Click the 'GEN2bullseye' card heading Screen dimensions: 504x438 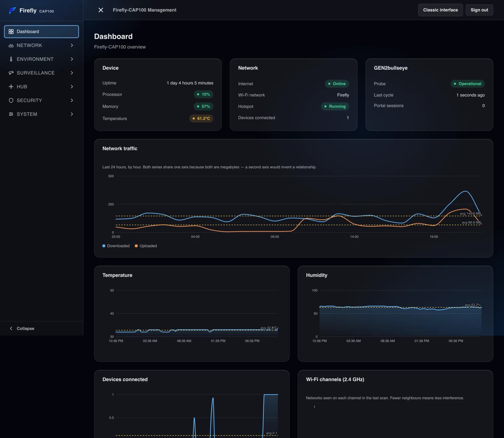tap(391, 68)
